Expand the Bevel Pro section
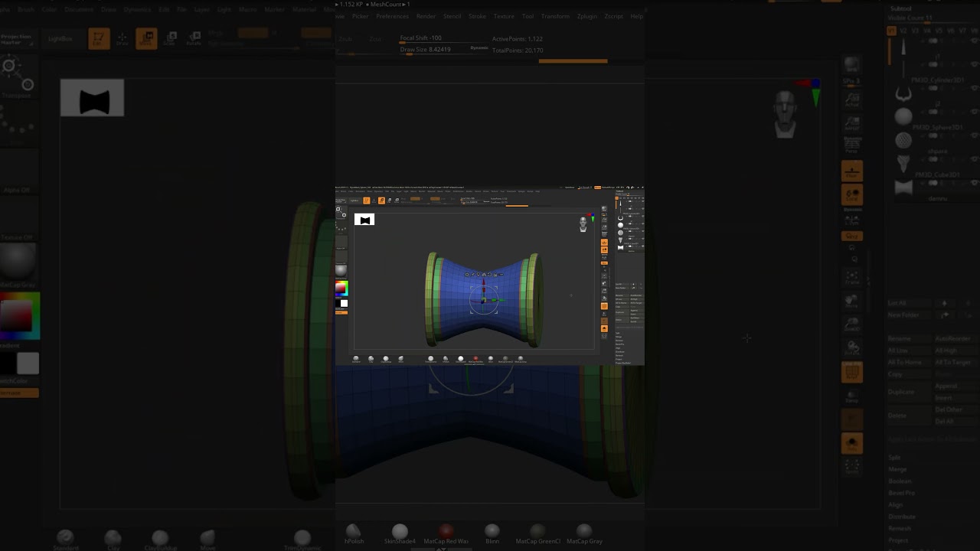The image size is (980, 551). 901,493
